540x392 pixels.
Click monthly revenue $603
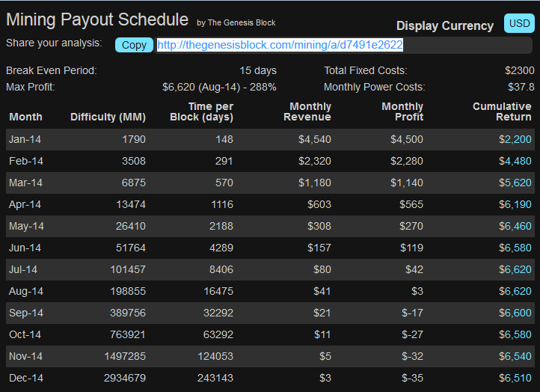[319, 204]
